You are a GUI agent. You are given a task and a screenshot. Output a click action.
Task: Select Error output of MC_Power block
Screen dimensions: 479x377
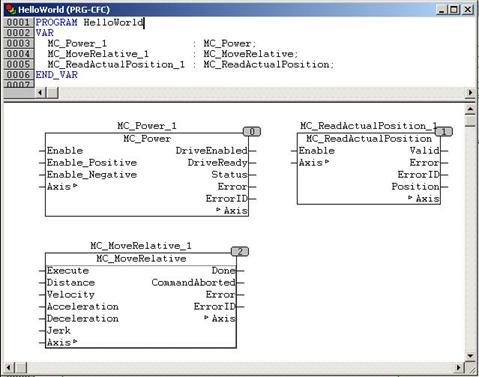tap(233, 187)
